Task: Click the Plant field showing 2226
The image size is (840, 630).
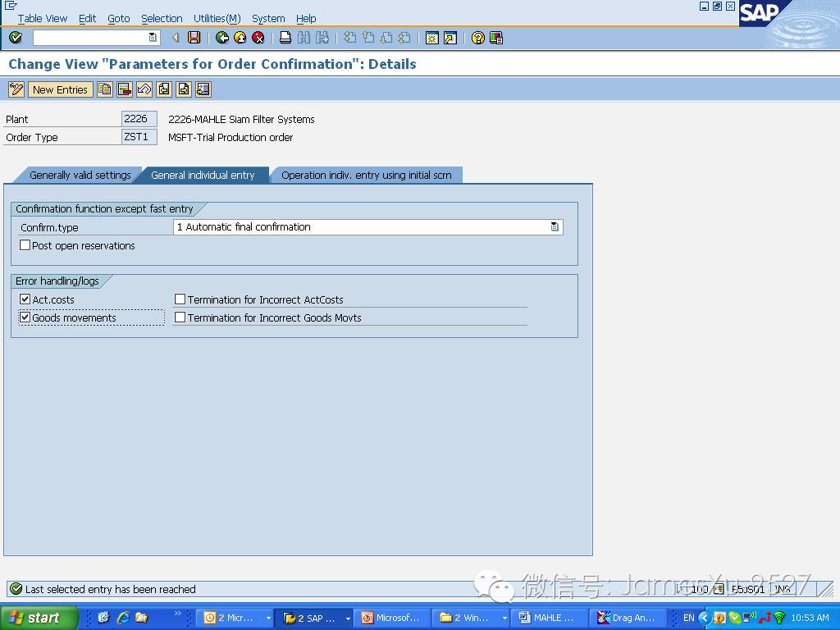Action: [139, 119]
